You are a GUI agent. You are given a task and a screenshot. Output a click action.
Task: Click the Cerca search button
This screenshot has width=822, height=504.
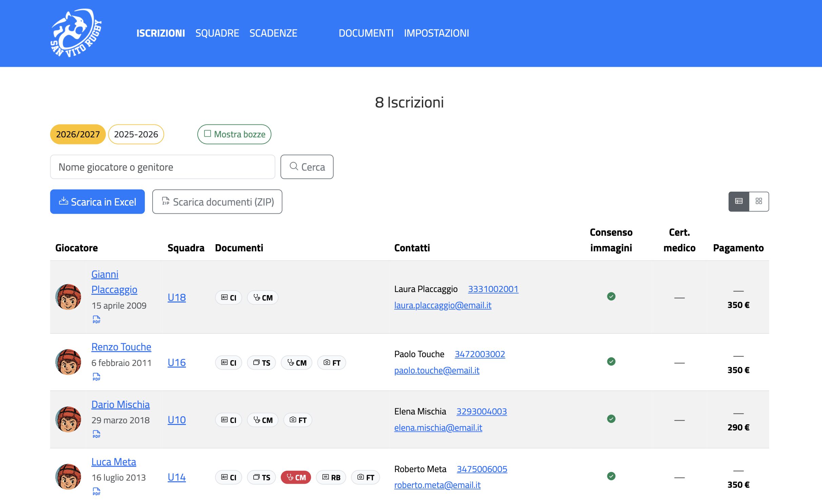[x=307, y=167]
